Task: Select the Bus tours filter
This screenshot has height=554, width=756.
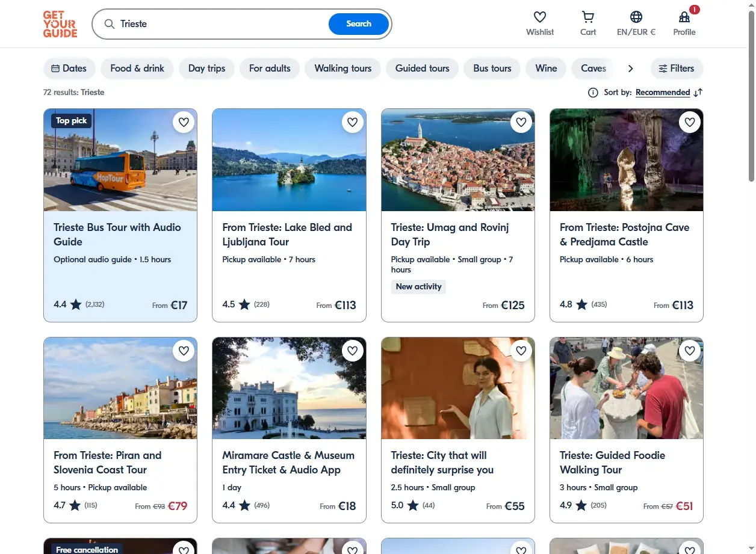Action: [492, 69]
